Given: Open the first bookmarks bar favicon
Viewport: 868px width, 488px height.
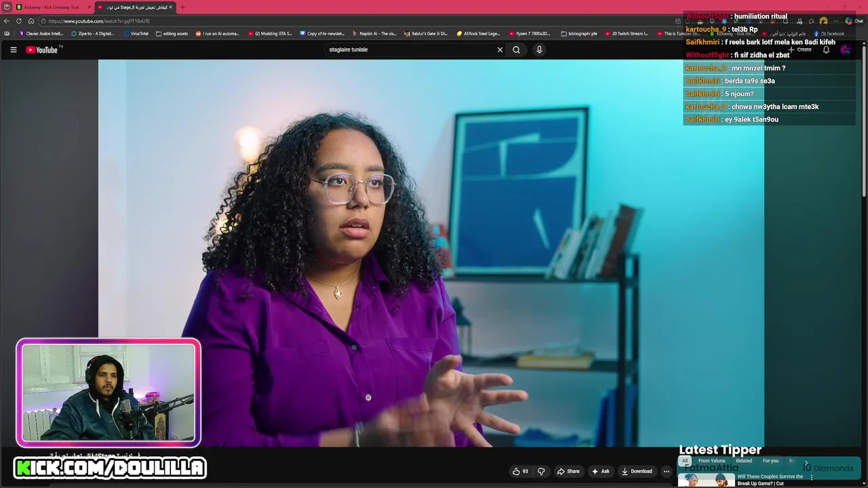Looking at the screenshot, I should click(x=7, y=33).
